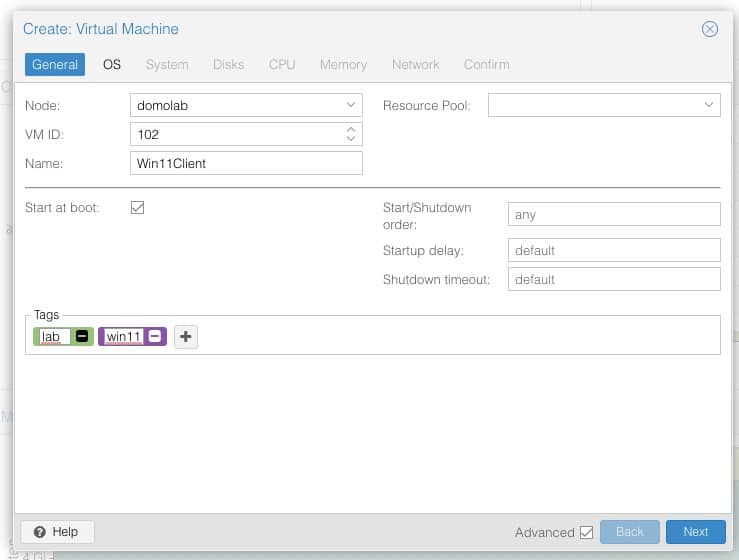739x560 pixels.
Task: Switch to the OS tab
Action: pyautogui.click(x=112, y=64)
